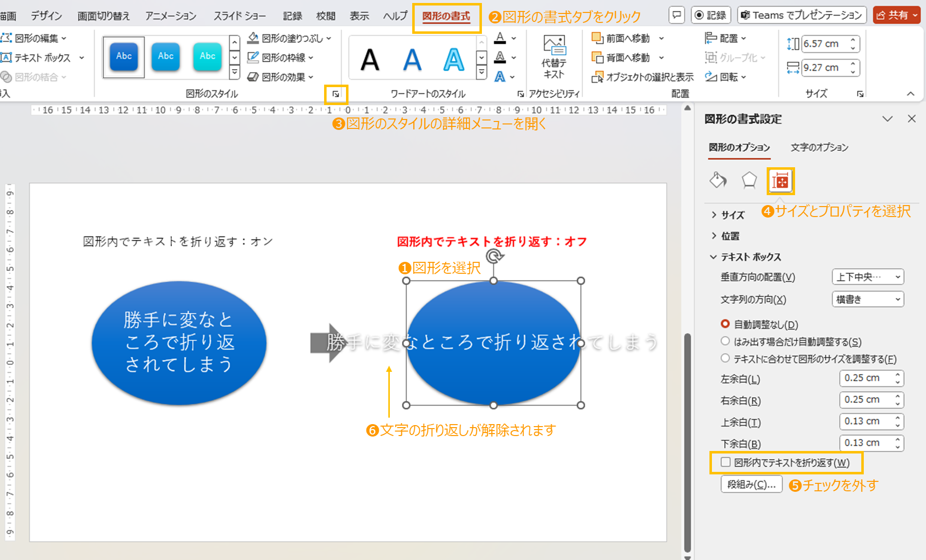Expand the shape styles gallery
This screenshot has height=560, width=926.
point(234,73)
